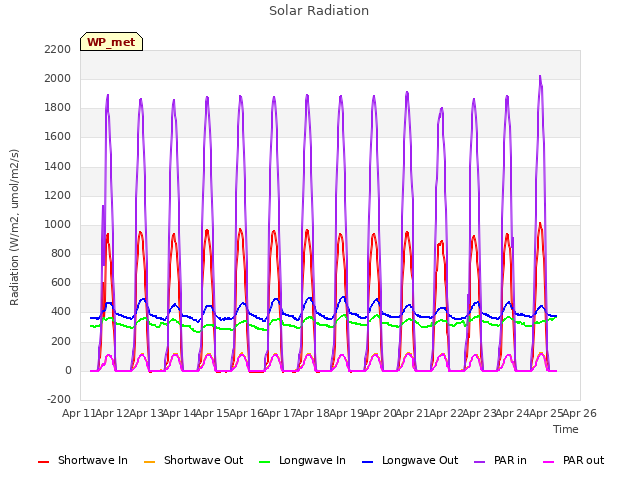This screenshot has width=640, height=480.
Task: Click the Radiation y-axis title
Action: (14, 227)
